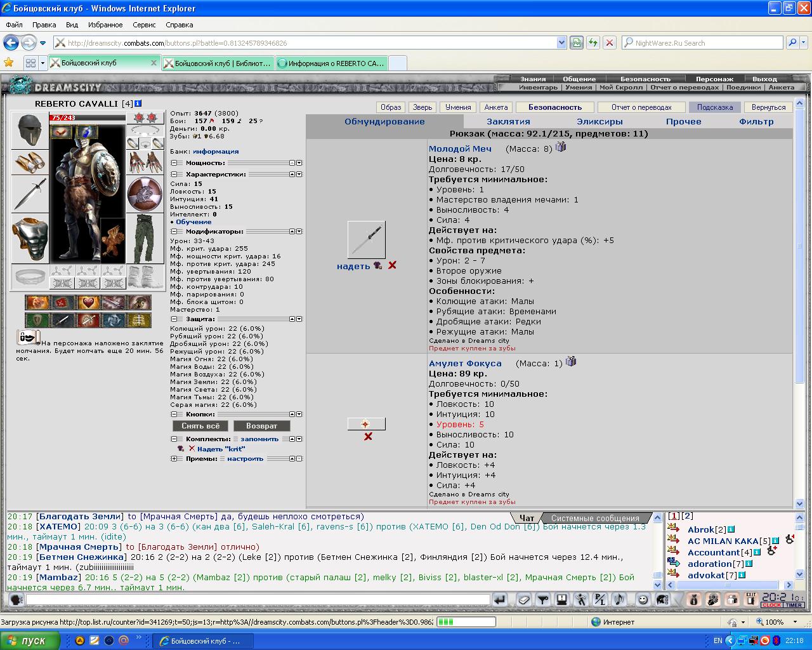Click the Подсказка button

click(x=714, y=107)
